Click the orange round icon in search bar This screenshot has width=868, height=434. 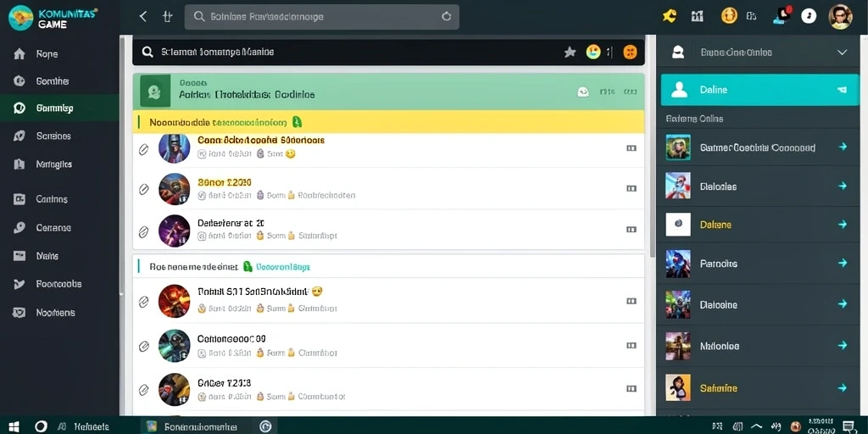pyautogui.click(x=630, y=52)
